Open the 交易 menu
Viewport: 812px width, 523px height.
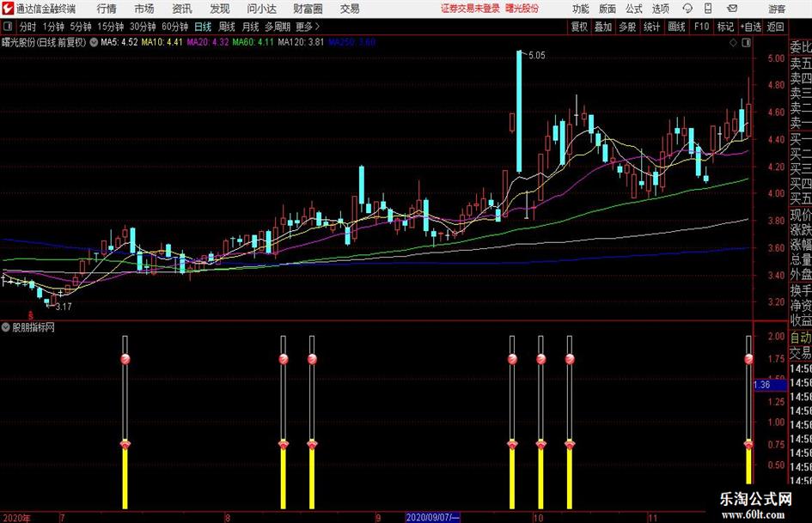(x=350, y=9)
